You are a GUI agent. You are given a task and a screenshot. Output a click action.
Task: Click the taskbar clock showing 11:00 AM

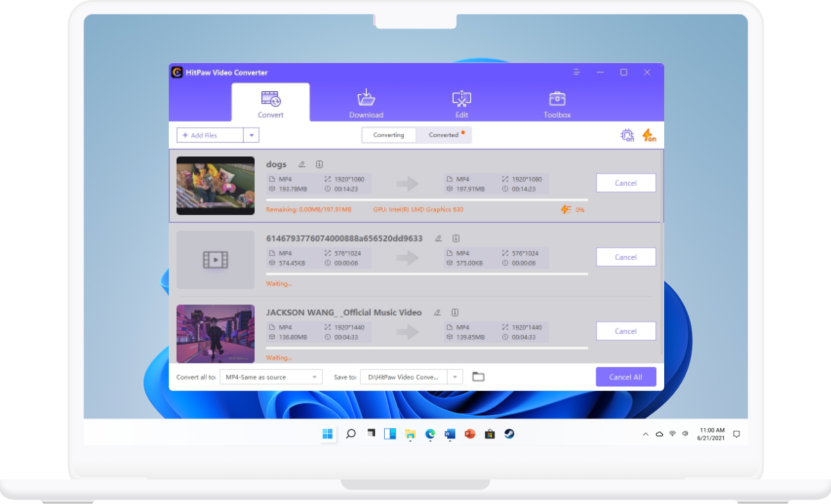711,434
